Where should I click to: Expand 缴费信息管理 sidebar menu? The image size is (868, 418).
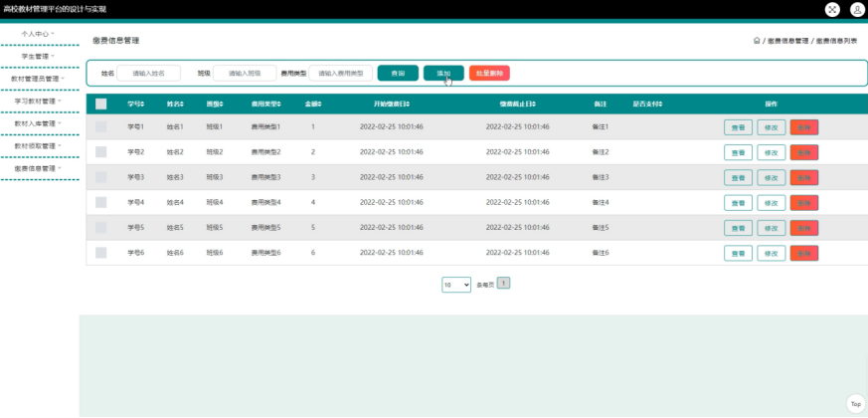tap(38, 168)
